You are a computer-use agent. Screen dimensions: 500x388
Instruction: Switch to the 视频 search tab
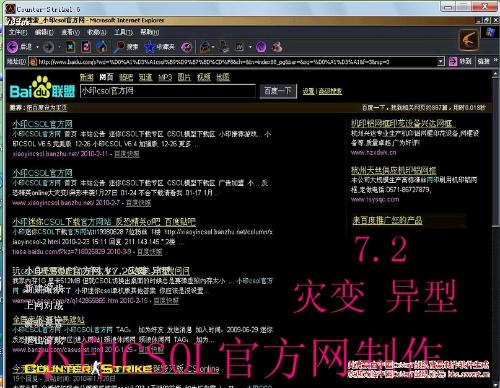tap(204, 77)
